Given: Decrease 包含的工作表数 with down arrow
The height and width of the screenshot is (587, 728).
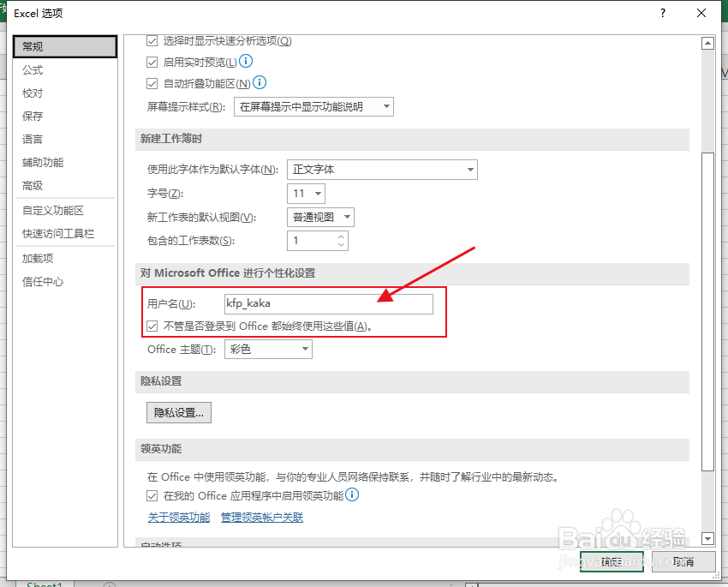Looking at the screenshot, I should (x=341, y=244).
